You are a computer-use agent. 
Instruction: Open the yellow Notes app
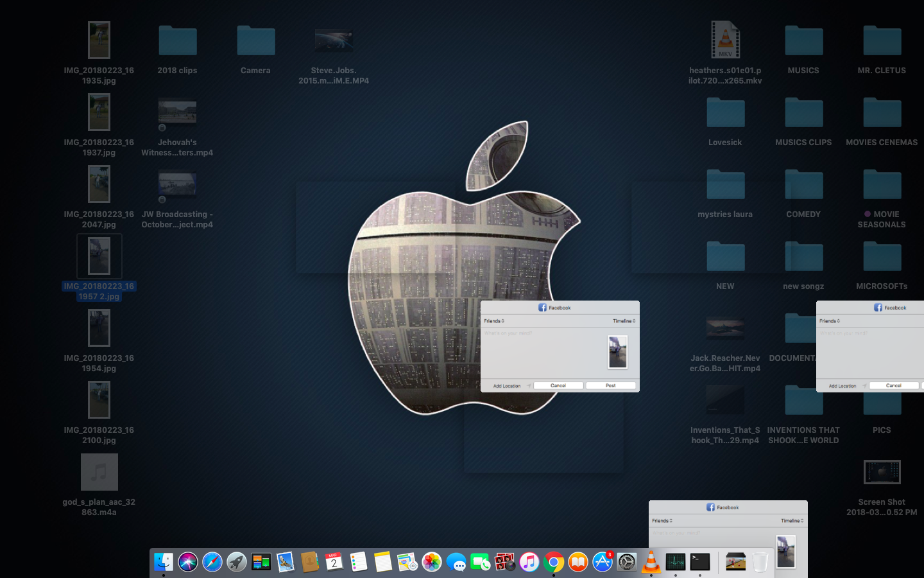coord(383,562)
